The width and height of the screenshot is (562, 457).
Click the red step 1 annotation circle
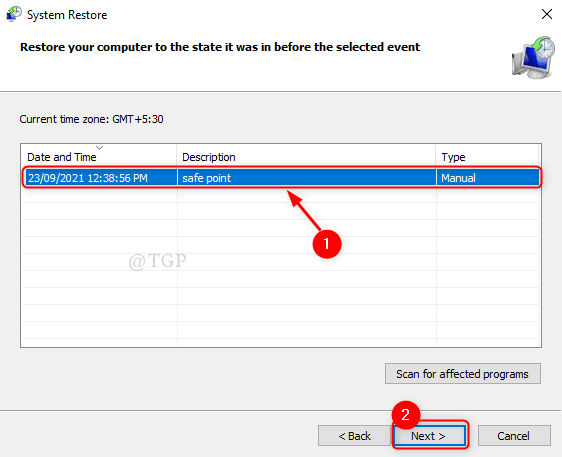pos(327,244)
